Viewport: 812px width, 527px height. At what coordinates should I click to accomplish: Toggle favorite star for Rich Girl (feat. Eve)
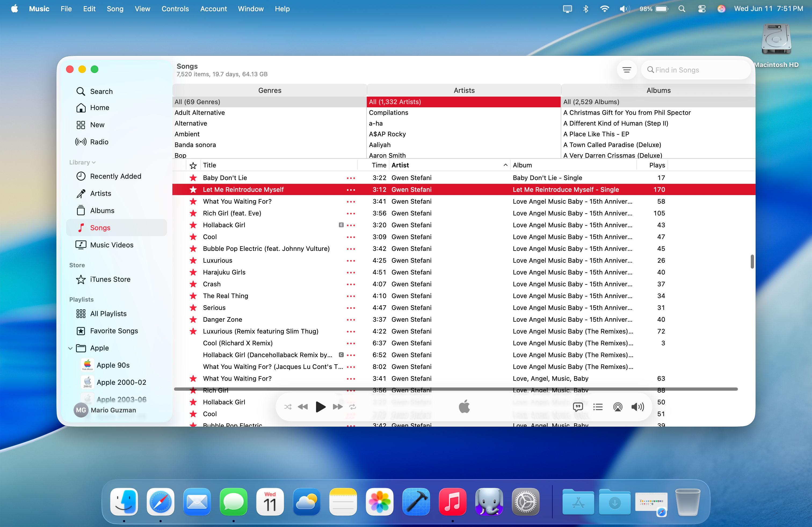193,213
